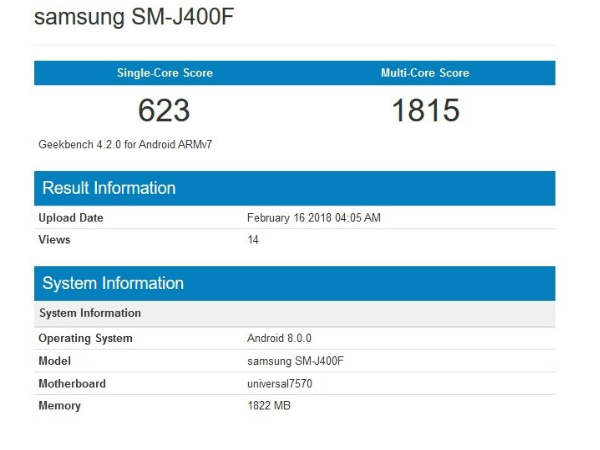Click the single-core score value 623

[x=164, y=110]
